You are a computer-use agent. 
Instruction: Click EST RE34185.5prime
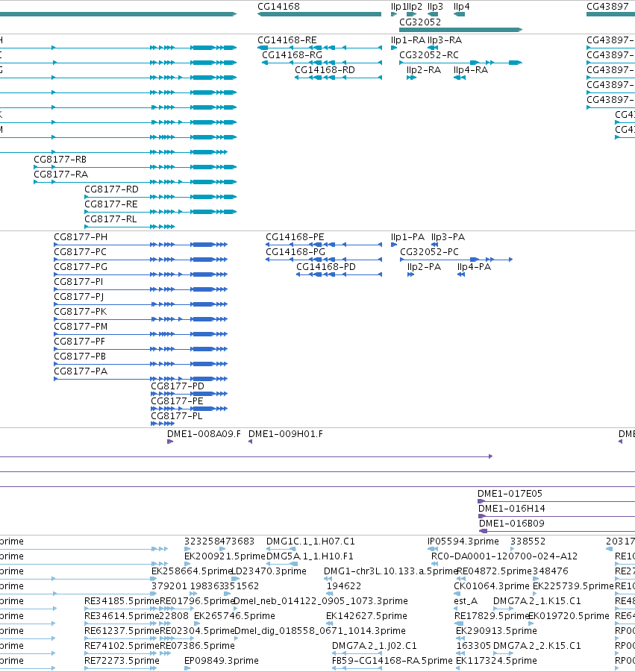pos(122,601)
